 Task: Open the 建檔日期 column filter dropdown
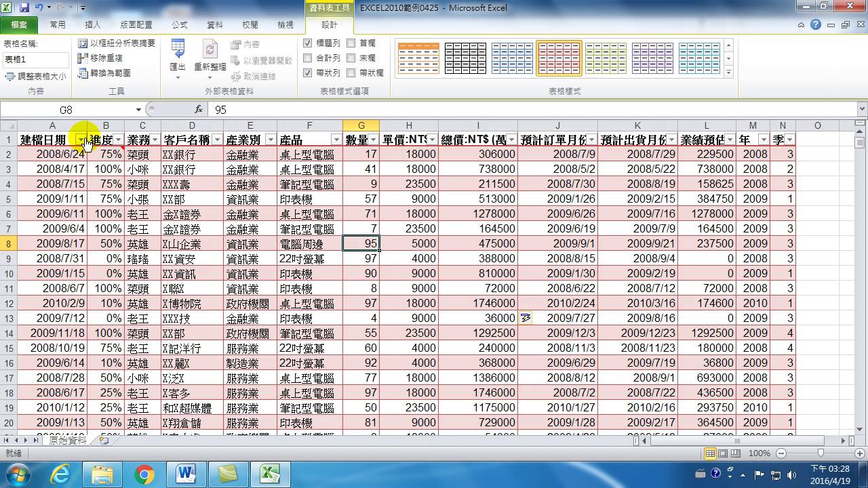[x=81, y=140]
